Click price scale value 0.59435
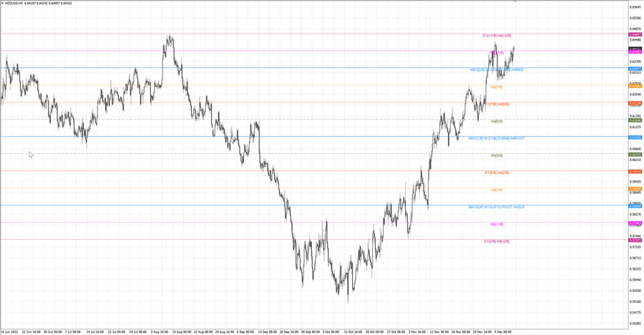The height and width of the screenshot is (335, 644). click(635, 182)
